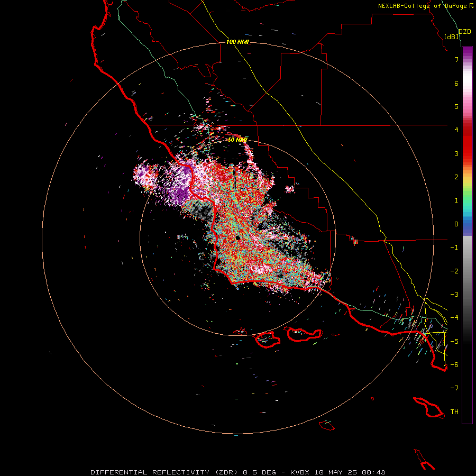476x476 pixels.
Task: Select the 3 value on the dB scale
Action: 456,153
